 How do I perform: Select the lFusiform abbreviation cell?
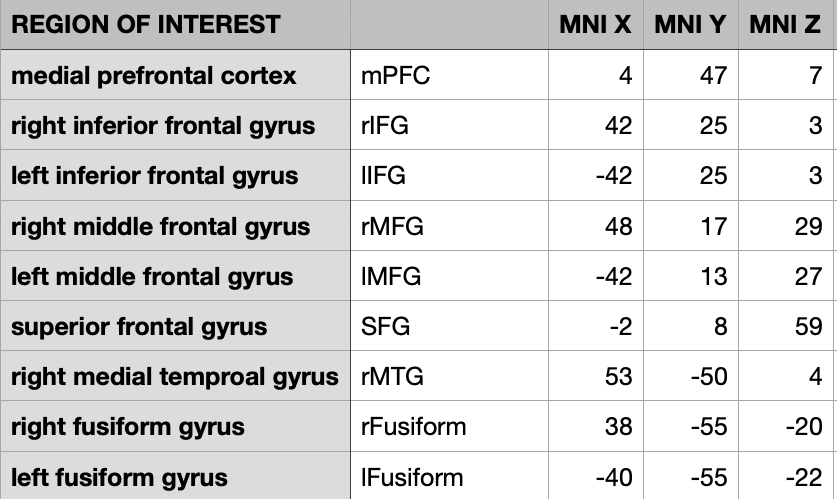point(412,477)
